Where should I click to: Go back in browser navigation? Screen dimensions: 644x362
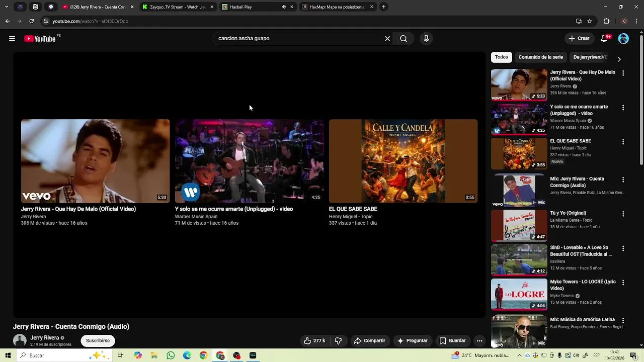[x=7, y=21]
